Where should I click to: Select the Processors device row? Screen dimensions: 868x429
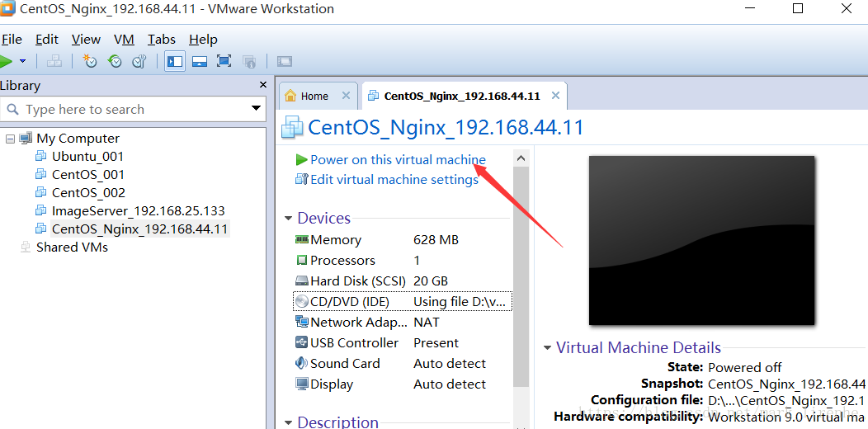tap(403, 261)
